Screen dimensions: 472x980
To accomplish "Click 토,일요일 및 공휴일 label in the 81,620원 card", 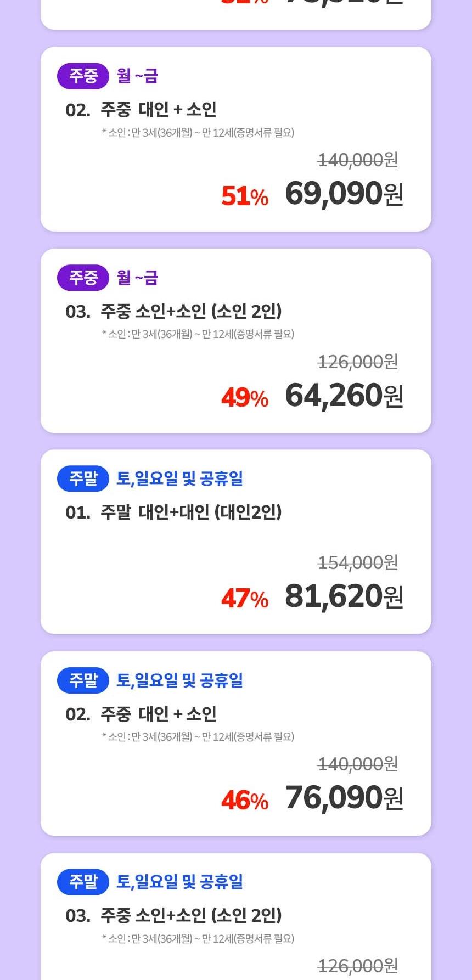I will click(179, 478).
